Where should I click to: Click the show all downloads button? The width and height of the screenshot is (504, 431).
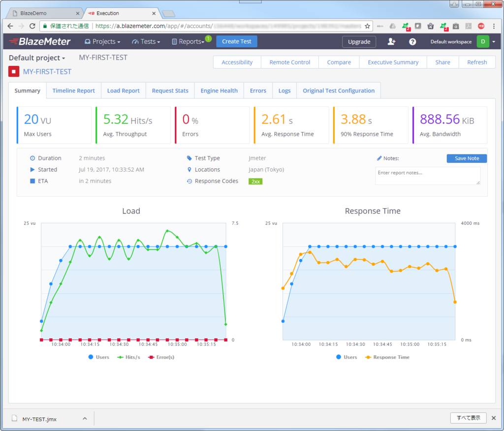469,418
